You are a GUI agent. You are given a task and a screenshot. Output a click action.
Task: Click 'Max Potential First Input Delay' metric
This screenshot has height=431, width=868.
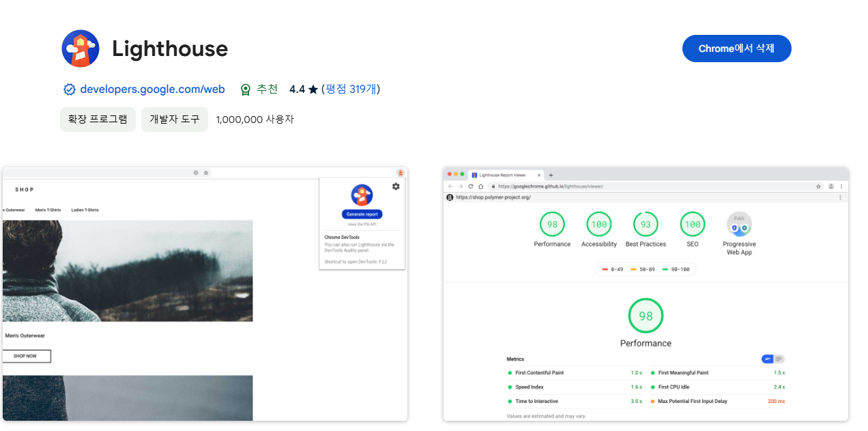pos(693,402)
